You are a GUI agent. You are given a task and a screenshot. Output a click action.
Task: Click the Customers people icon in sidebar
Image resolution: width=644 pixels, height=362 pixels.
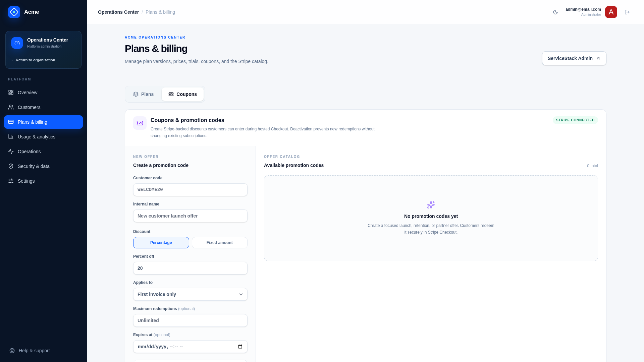(x=11, y=107)
